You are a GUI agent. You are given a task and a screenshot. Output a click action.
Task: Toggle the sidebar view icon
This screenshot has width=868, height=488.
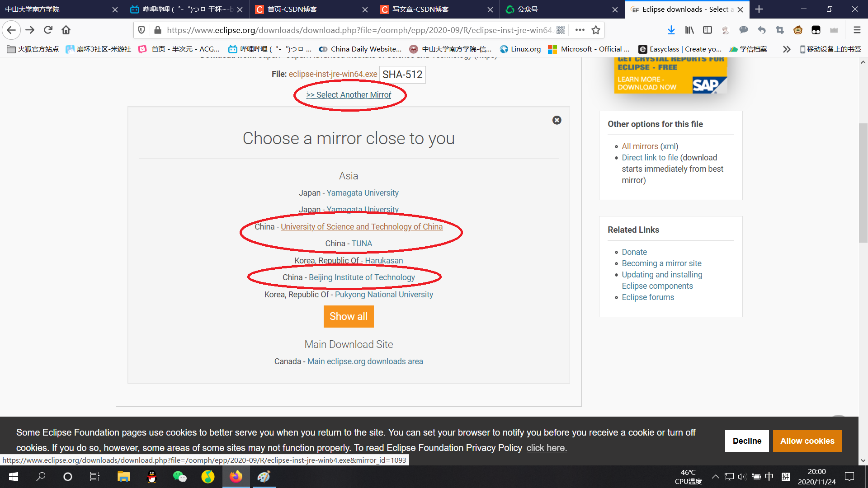[x=707, y=30]
